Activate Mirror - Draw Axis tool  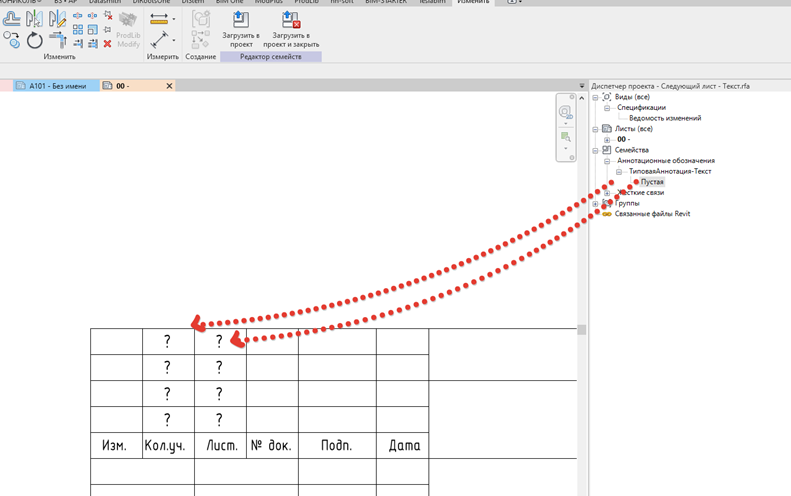coord(57,19)
